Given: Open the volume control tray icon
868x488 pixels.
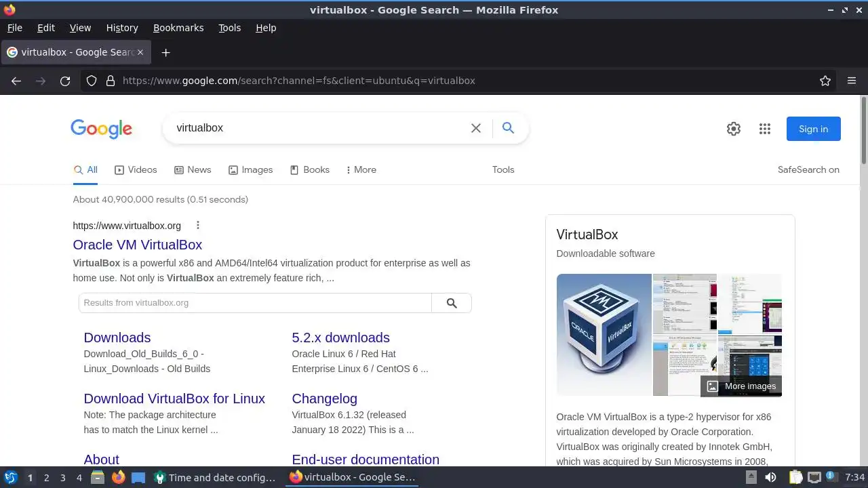Looking at the screenshot, I should click(770, 478).
